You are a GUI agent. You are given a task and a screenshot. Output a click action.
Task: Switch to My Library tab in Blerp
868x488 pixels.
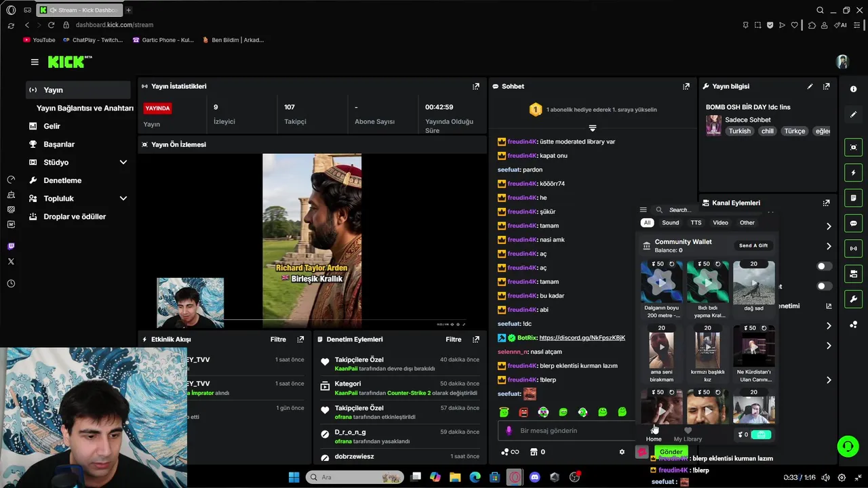coord(688,434)
